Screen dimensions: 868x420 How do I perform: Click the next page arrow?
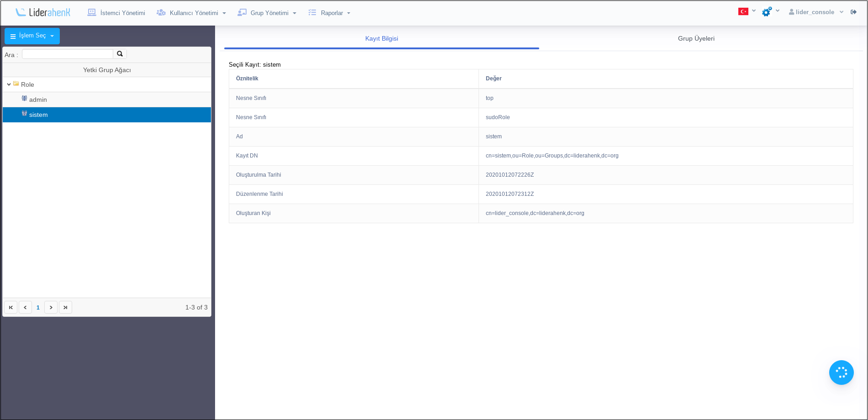coord(51,307)
